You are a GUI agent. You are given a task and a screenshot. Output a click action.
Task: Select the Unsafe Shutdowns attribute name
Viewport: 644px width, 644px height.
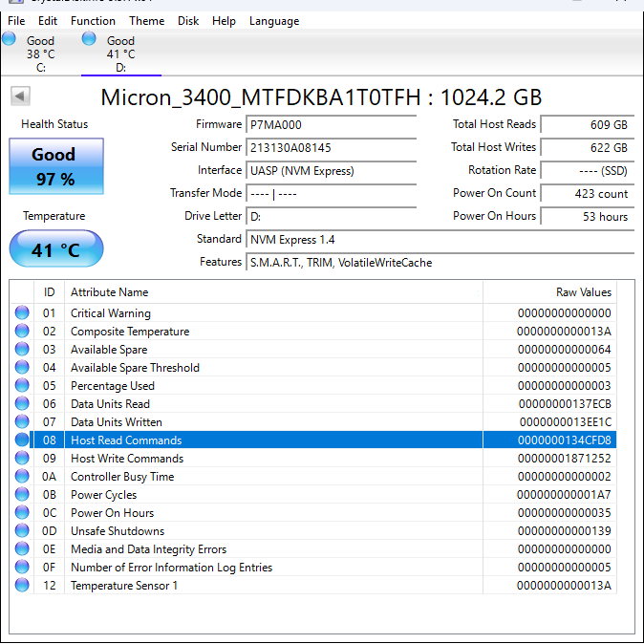118,531
